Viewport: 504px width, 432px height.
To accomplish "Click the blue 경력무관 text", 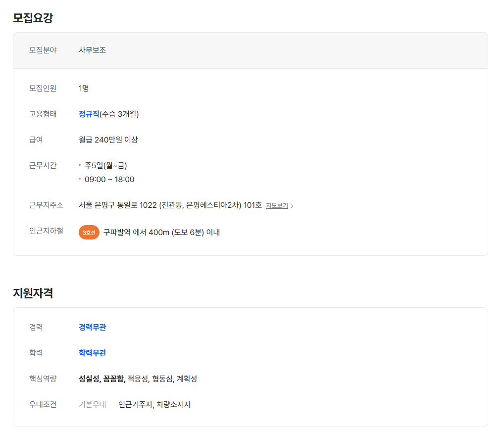I will click(x=92, y=327).
